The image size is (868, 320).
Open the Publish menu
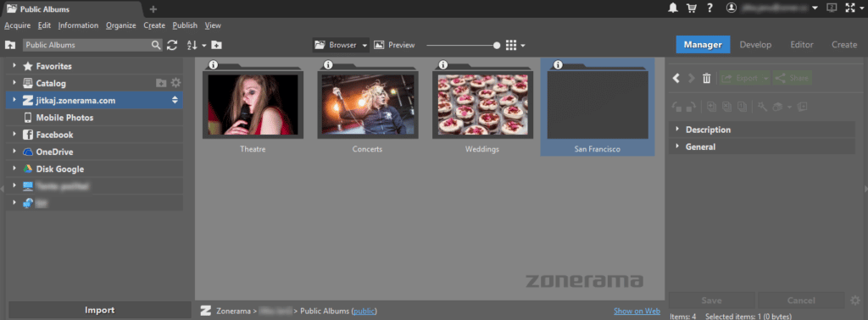point(185,25)
